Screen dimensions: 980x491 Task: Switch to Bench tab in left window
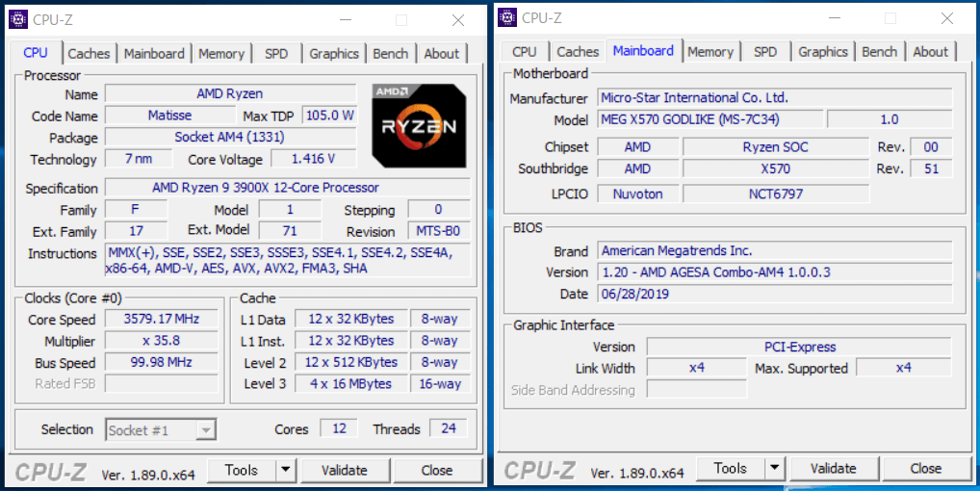click(x=391, y=54)
